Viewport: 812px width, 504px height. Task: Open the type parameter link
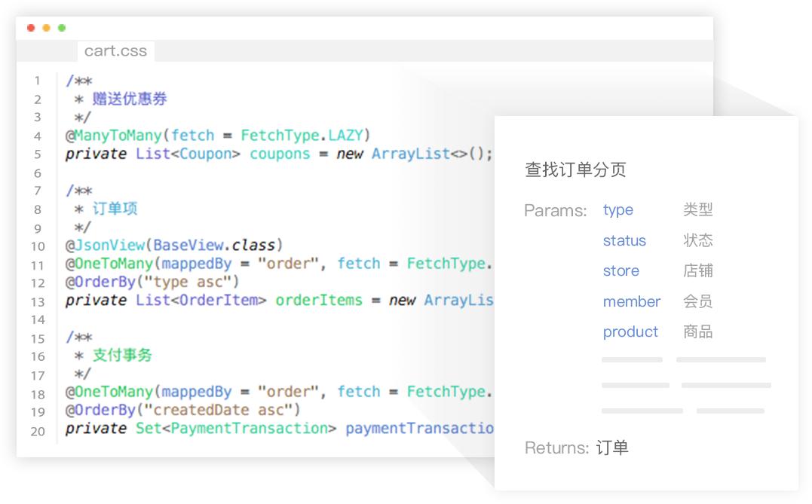pyautogui.click(x=618, y=209)
